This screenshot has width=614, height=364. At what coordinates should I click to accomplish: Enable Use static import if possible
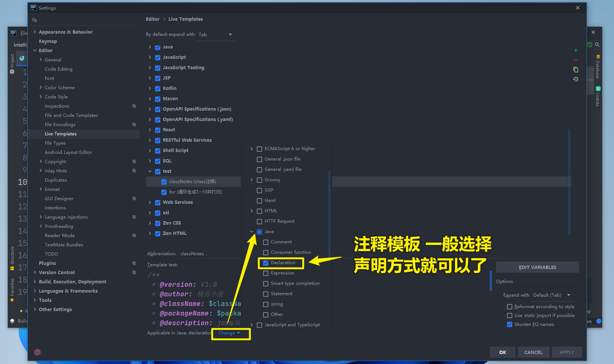[x=510, y=316]
